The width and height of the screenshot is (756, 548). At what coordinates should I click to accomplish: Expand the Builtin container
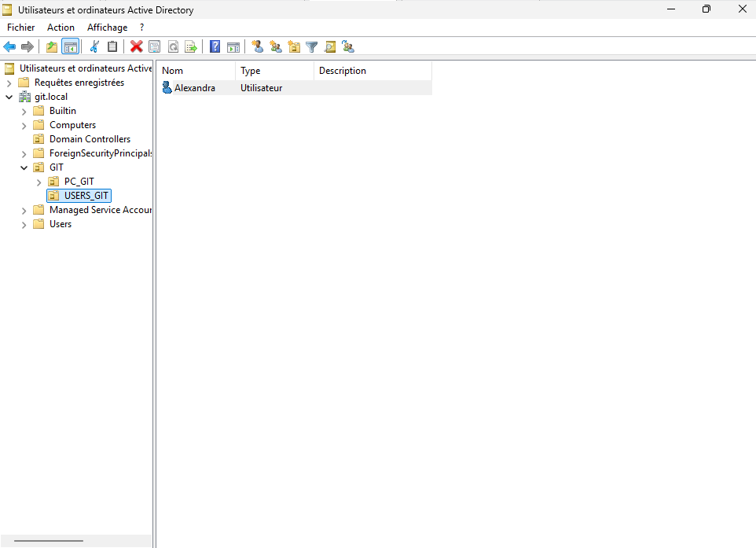point(24,112)
